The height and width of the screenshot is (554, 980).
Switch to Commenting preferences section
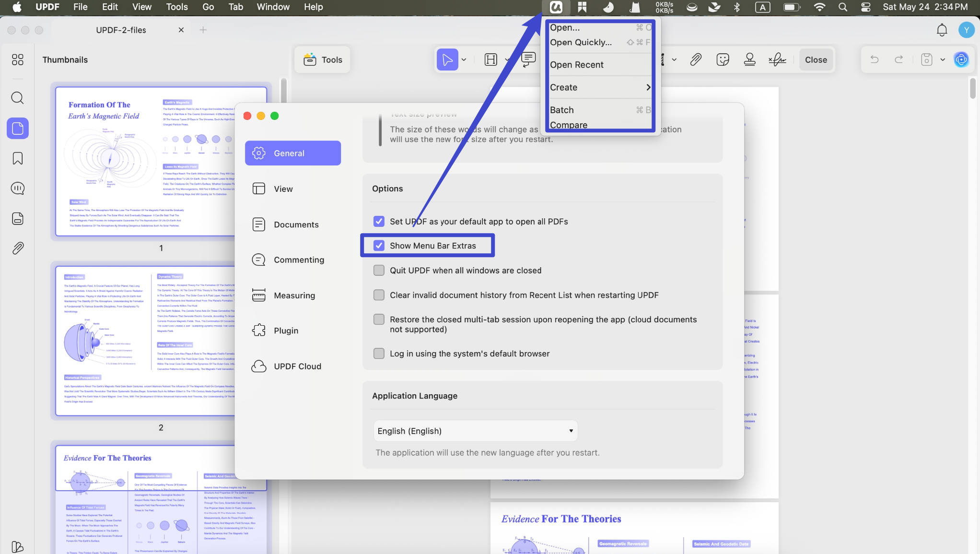293,260
